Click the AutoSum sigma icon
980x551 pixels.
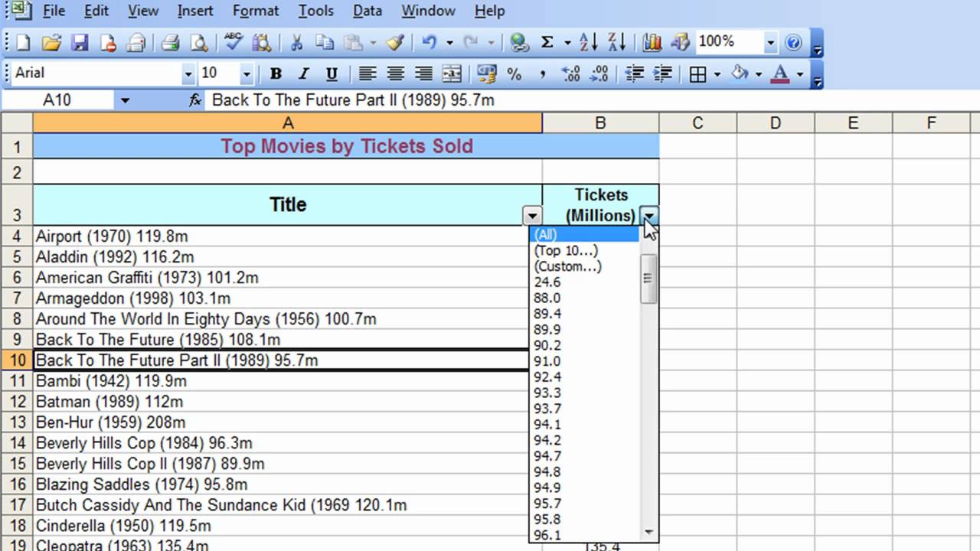(547, 43)
